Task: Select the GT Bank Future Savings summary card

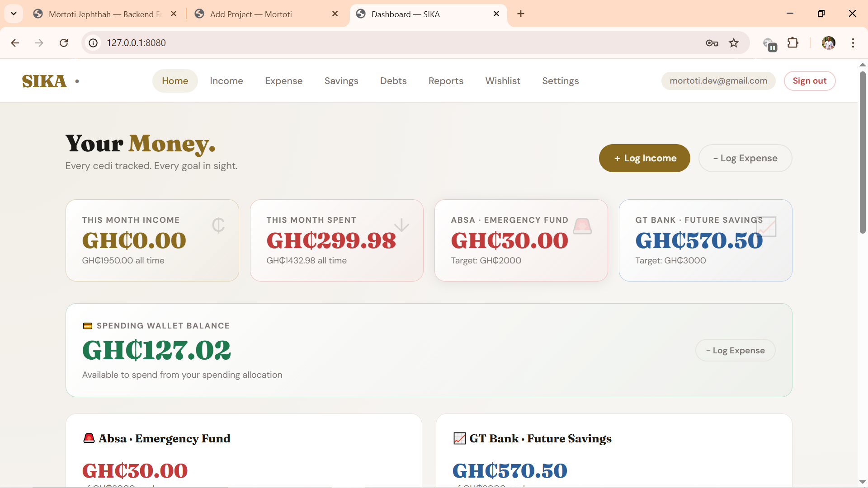Action: [706, 240]
